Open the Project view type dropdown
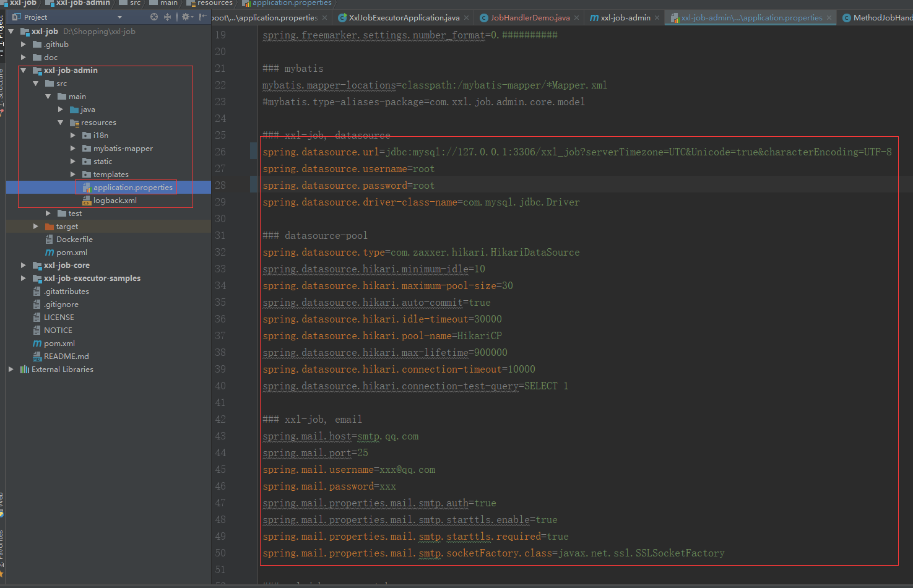Screen dimensions: 913x588 119,17
